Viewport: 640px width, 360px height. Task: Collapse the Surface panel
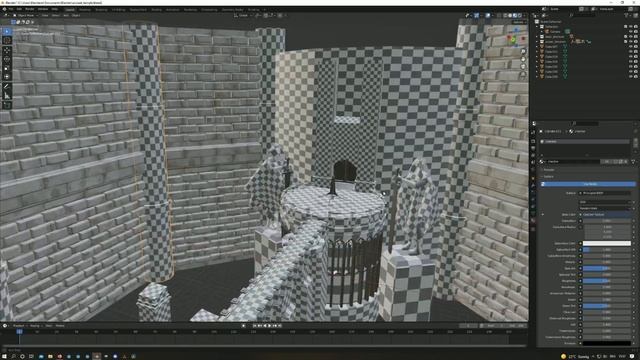[x=549, y=177]
